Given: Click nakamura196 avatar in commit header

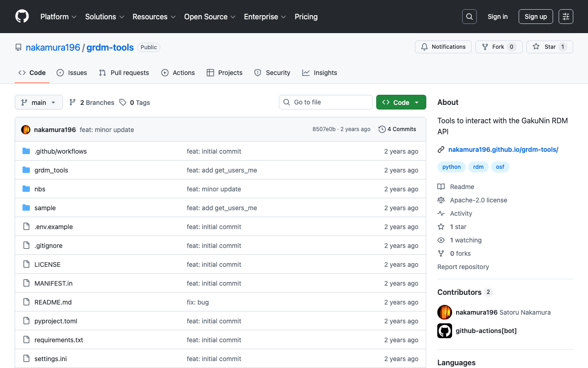Looking at the screenshot, I should tap(26, 130).
